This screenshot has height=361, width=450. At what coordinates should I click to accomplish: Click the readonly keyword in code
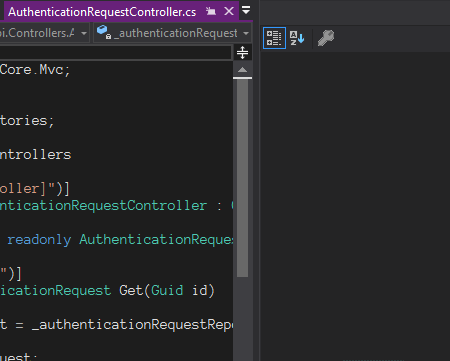(x=39, y=239)
